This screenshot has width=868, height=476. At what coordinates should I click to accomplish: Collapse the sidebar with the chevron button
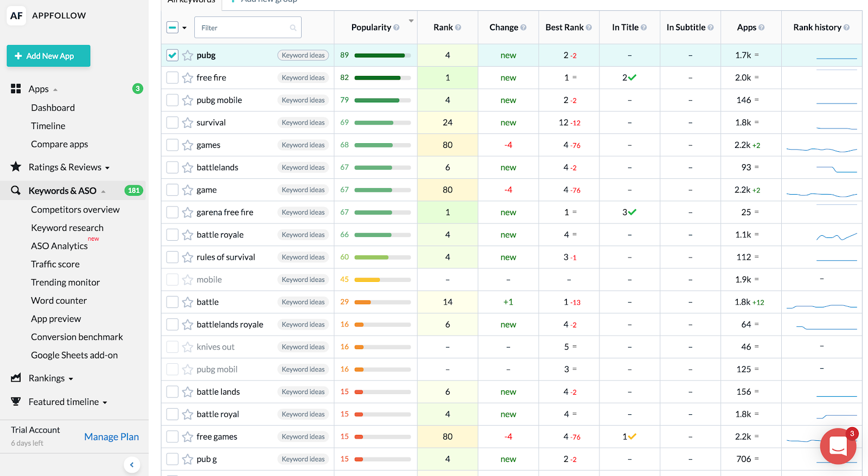pos(132,465)
